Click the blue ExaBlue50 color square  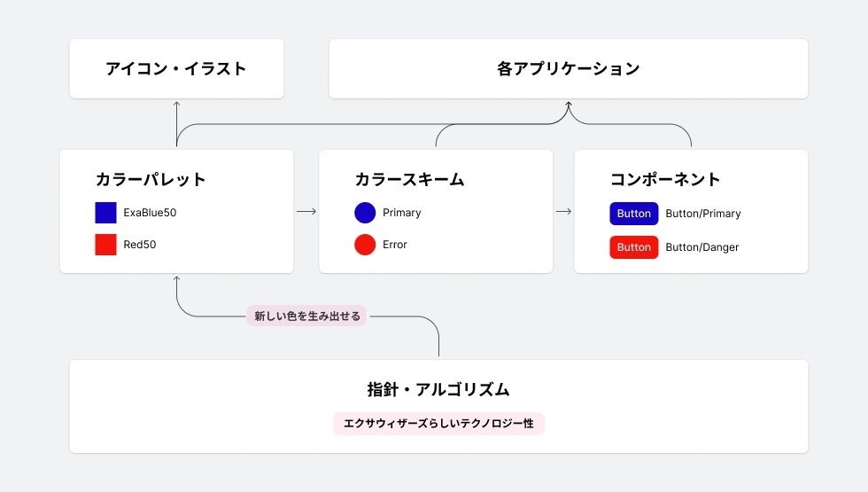[105, 213]
